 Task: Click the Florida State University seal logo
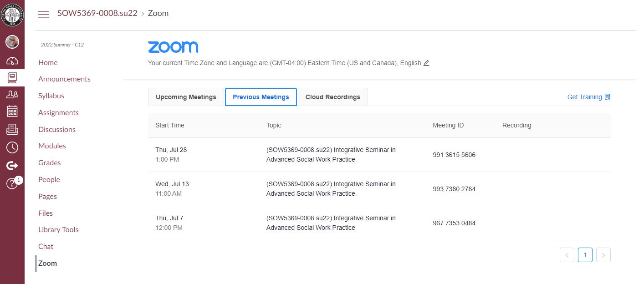tap(12, 14)
